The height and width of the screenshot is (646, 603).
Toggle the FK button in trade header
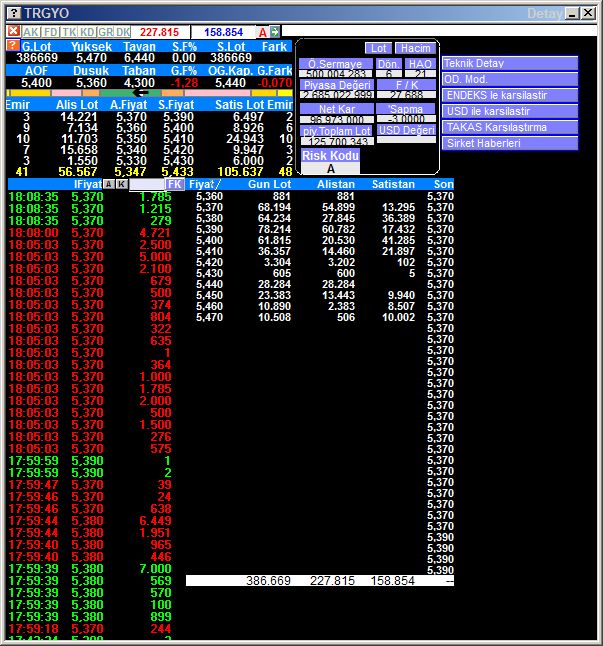click(x=175, y=184)
